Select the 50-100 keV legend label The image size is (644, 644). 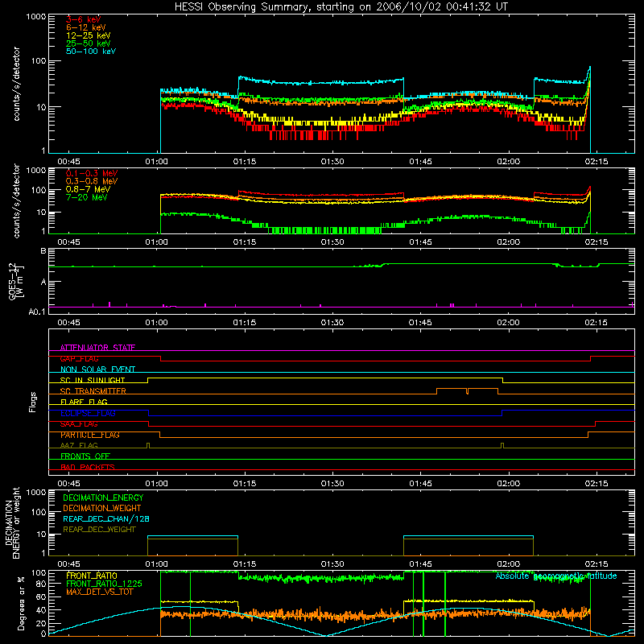[91, 52]
